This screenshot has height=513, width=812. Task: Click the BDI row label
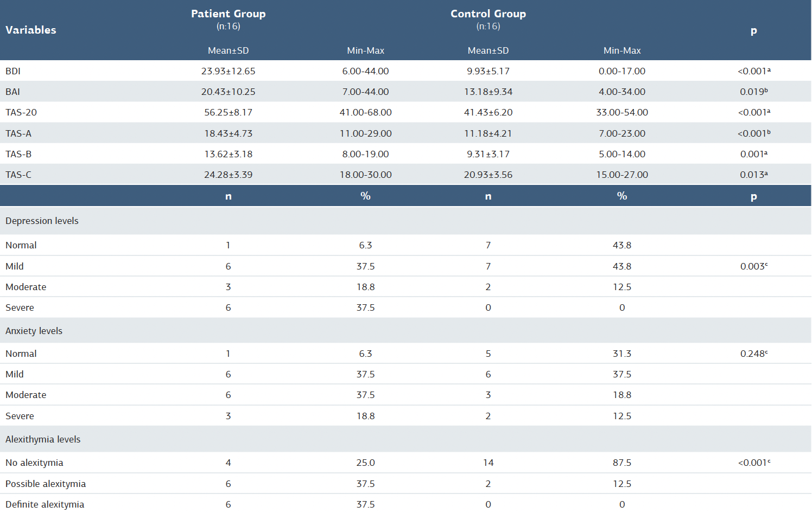tap(13, 71)
